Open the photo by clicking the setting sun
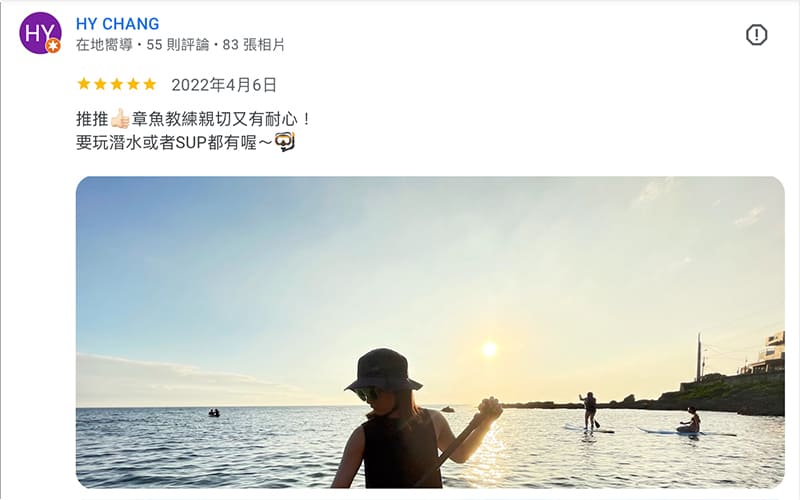 tap(489, 349)
